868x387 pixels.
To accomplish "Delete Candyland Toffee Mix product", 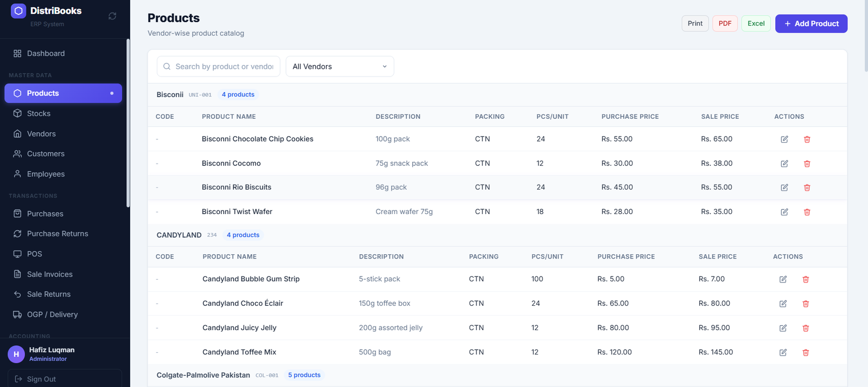I will click(806, 352).
